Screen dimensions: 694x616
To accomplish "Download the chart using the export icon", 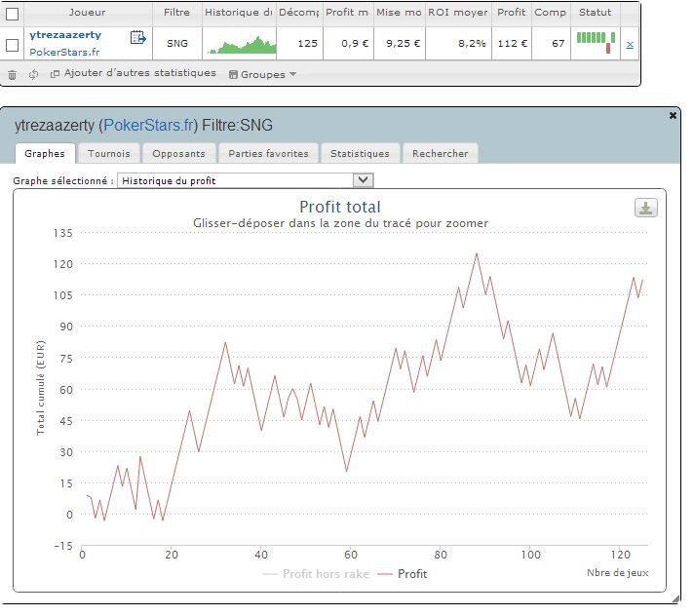I will coord(645,208).
